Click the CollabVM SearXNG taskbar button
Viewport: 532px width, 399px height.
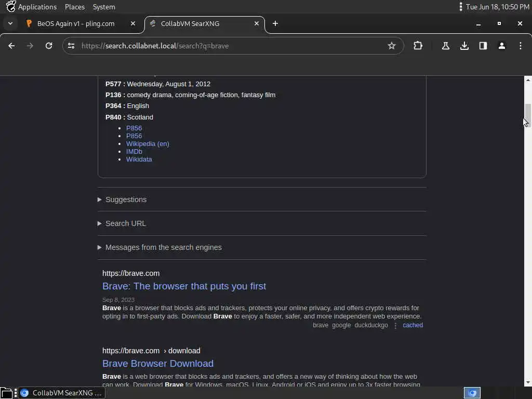pos(62,393)
